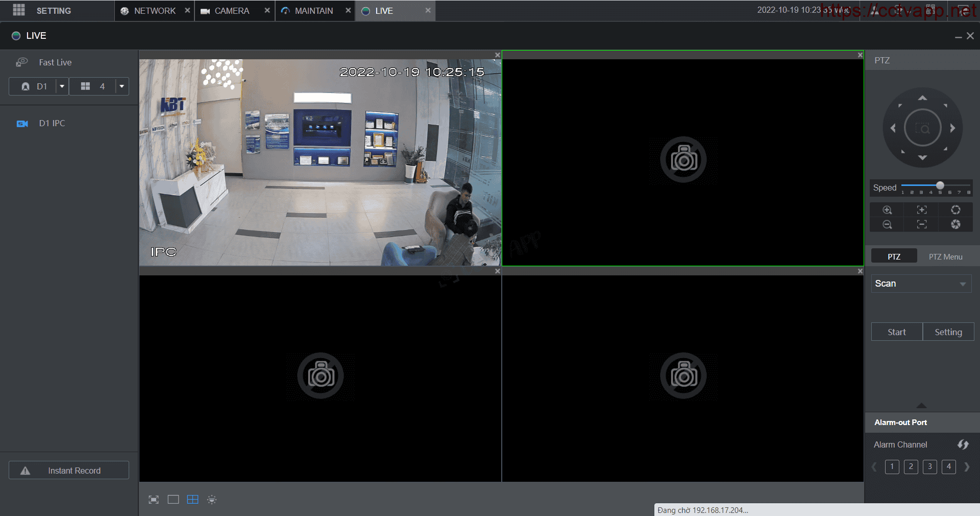Click the PTZ pan up arrow
Image resolution: width=980 pixels, height=516 pixels.
point(922,98)
